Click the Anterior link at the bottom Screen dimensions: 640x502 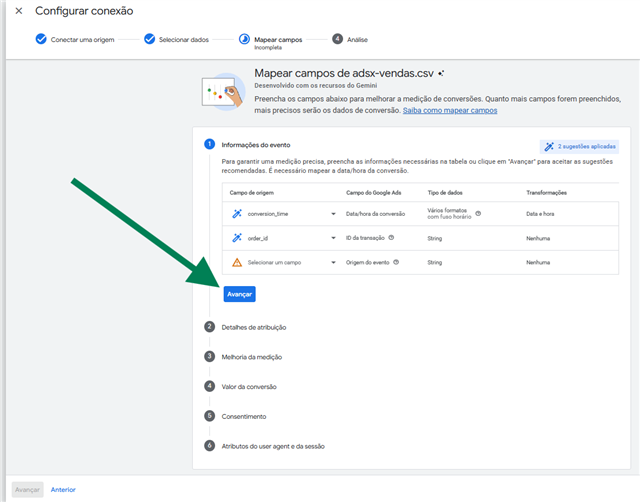point(63,490)
